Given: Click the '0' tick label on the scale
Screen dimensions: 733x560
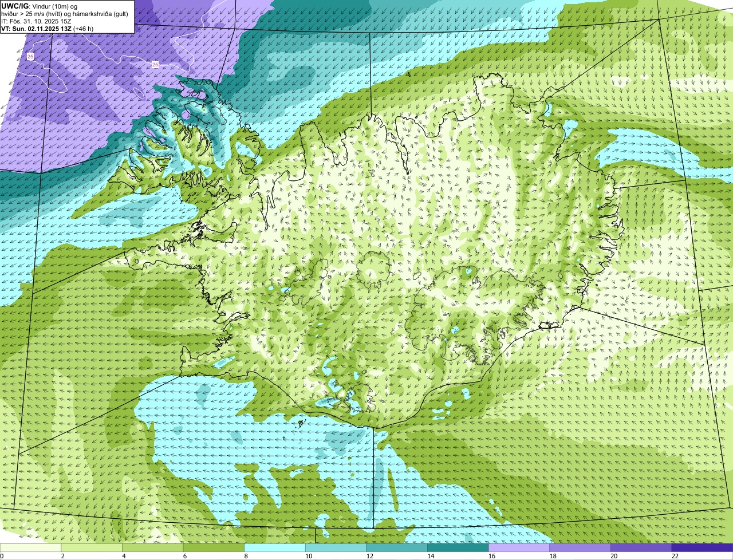Looking at the screenshot, I should tap(2, 556).
